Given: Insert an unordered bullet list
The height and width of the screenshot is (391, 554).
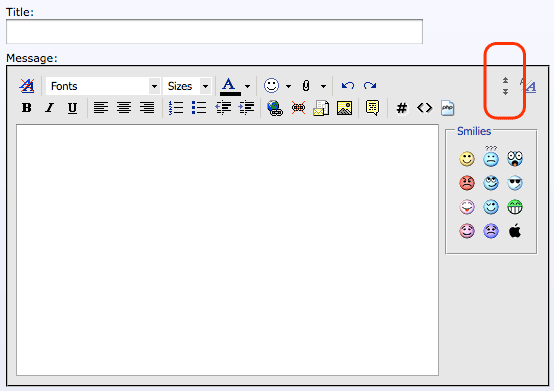Looking at the screenshot, I should click(199, 108).
